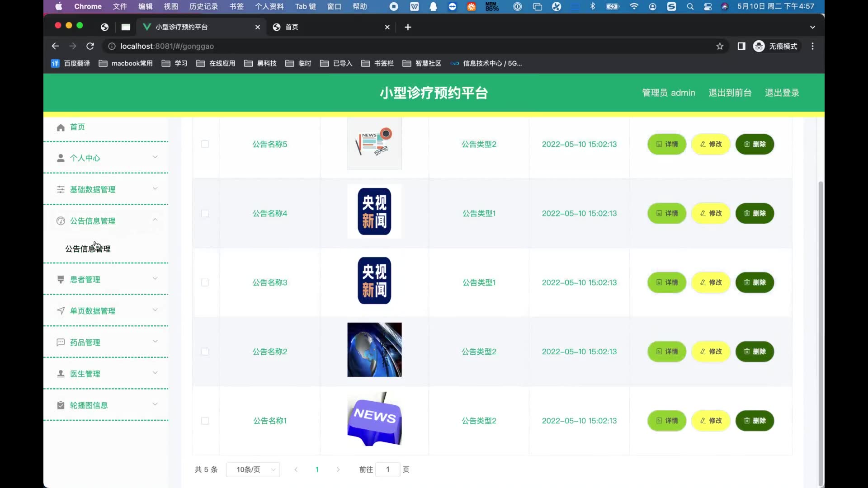868x488 pixels.
Task: Go back with the browser back arrow
Action: click(x=55, y=46)
